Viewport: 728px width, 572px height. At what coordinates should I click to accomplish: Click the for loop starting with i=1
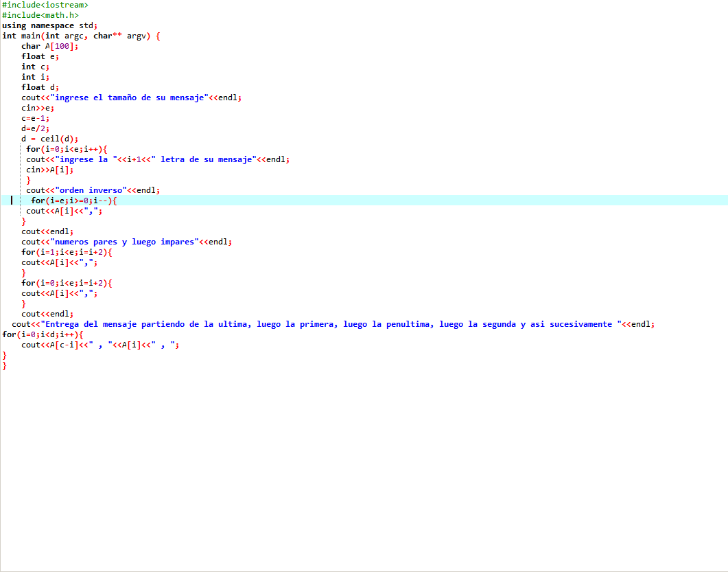click(66, 252)
